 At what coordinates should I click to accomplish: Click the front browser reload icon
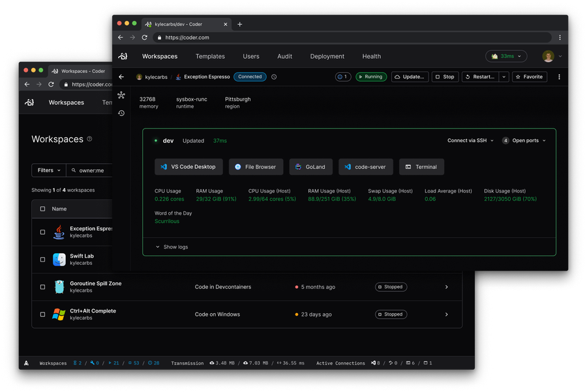(145, 37)
